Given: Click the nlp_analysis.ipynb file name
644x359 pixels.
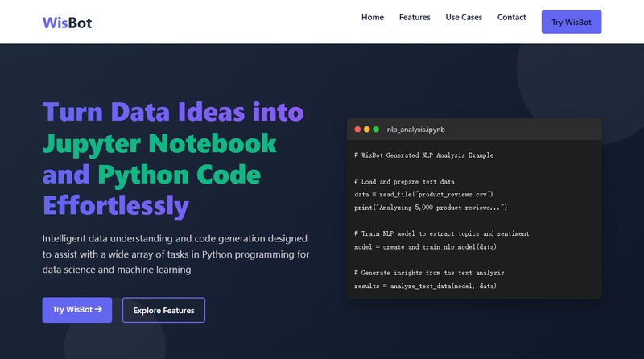Looking at the screenshot, I should coord(415,130).
